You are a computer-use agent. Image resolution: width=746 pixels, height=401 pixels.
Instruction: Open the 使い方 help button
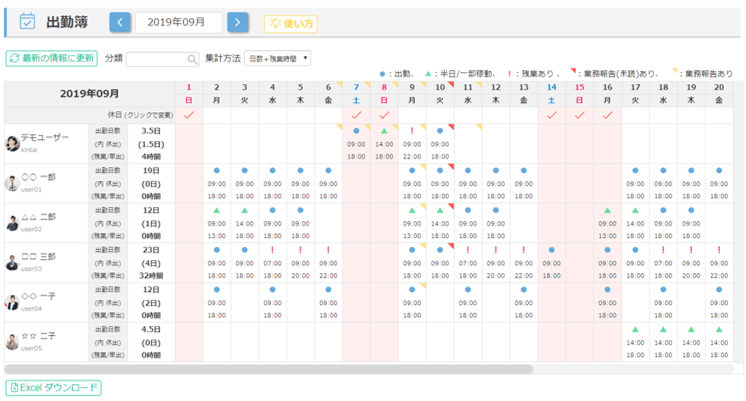(x=290, y=23)
